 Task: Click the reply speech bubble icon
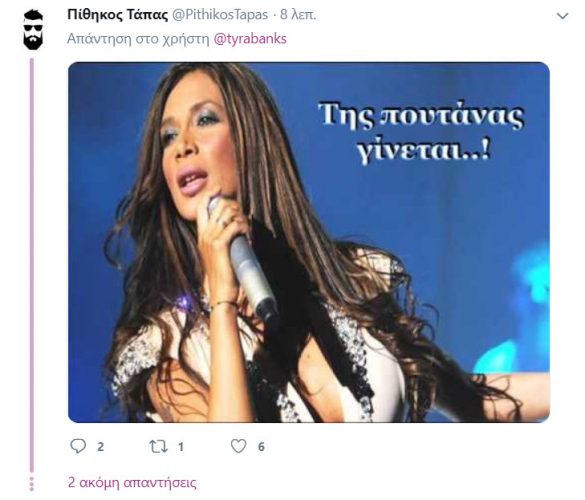coord(78,446)
